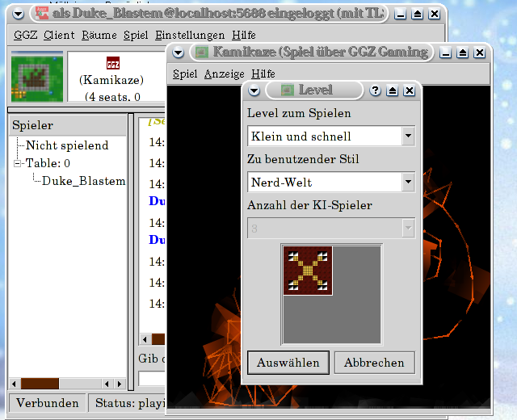Click the vertical splitter beside player list
The width and height of the screenshot is (517, 420).
point(131,252)
